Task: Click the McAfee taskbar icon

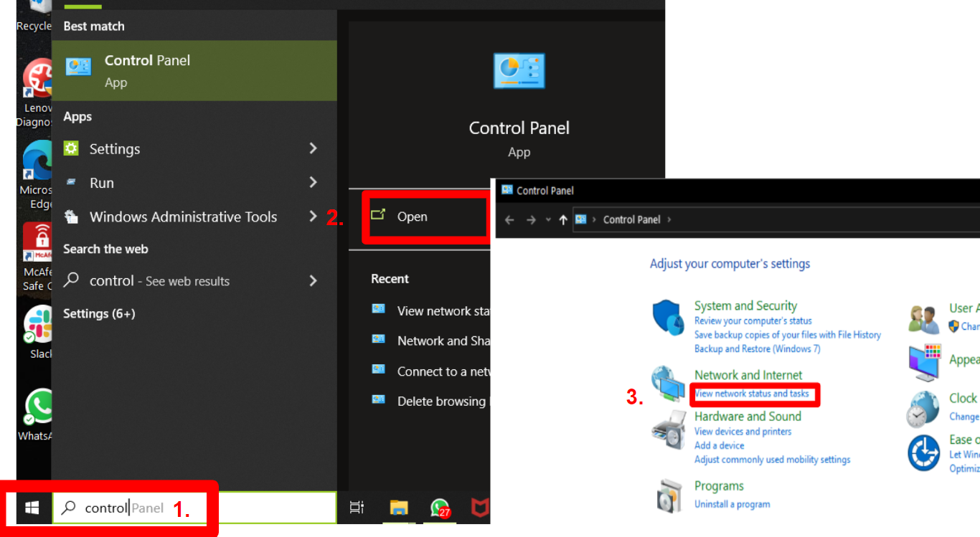Action: tap(479, 508)
